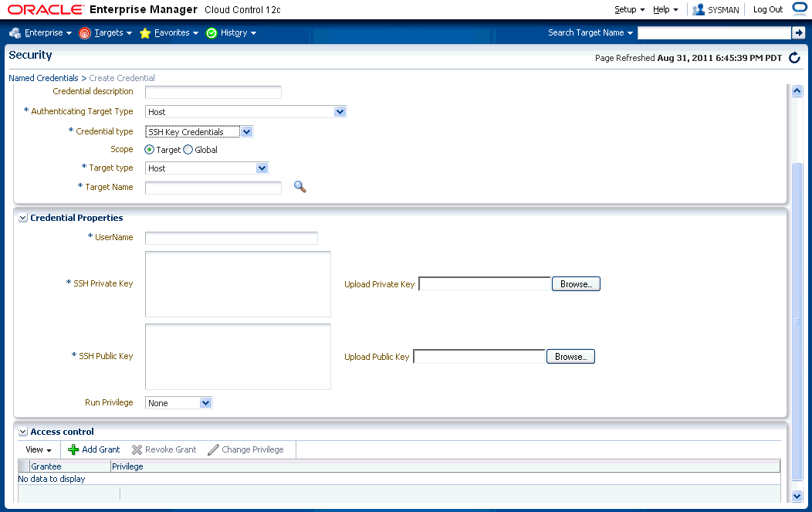Click the Create Credential breadcrumb text
The height and width of the screenshot is (512, 812).
point(122,78)
